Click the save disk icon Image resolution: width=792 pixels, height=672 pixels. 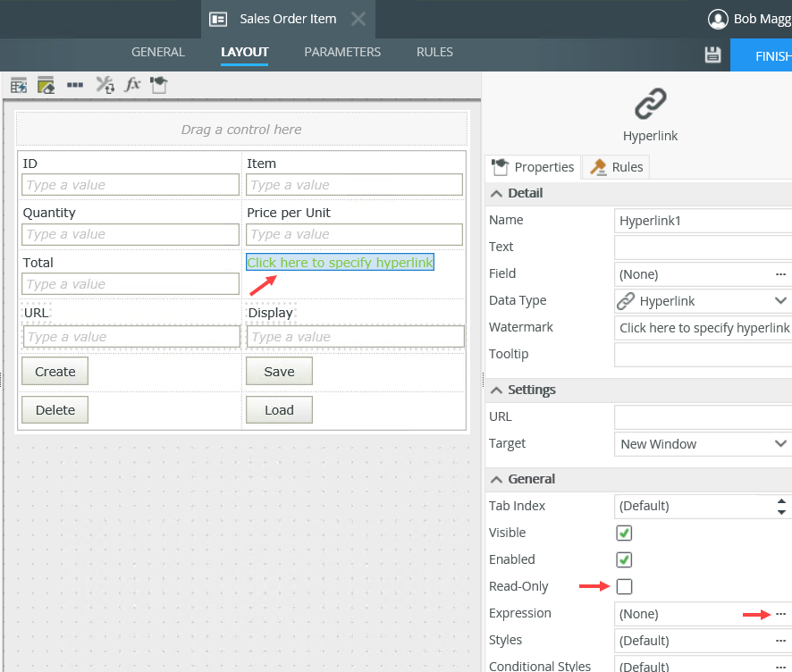tap(712, 55)
